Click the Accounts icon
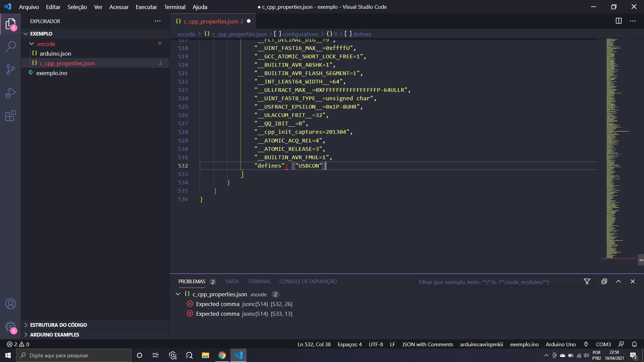The width and height of the screenshot is (644, 362). point(11,304)
